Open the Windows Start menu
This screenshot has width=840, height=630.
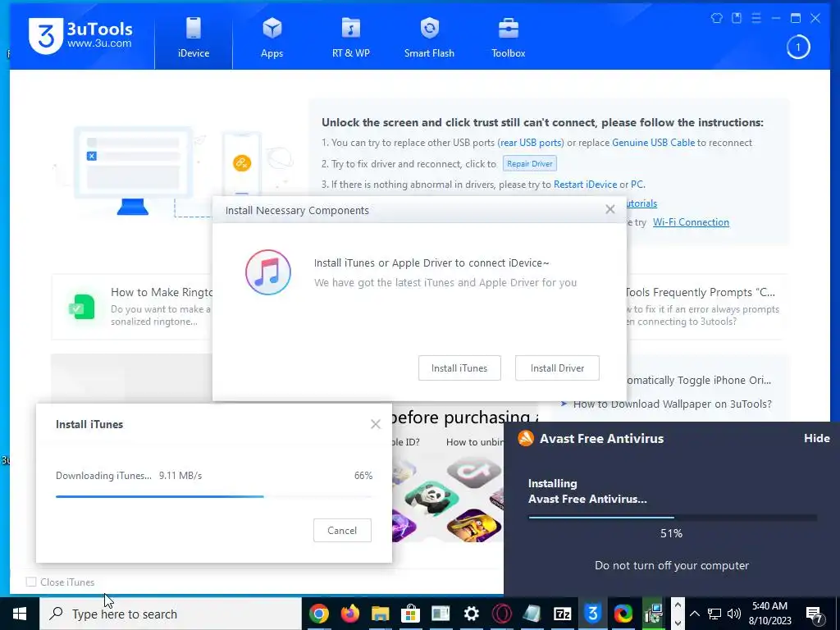tap(20, 614)
